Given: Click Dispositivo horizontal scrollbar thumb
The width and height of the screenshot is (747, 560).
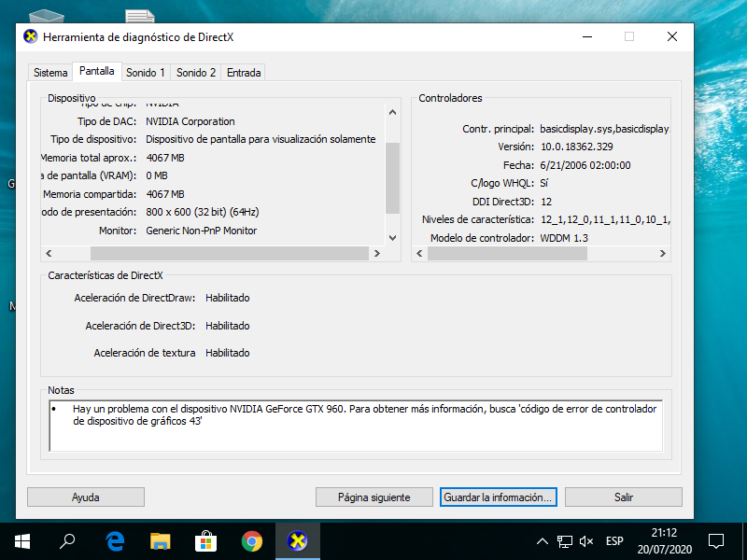Looking at the screenshot, I should [230, 253].
